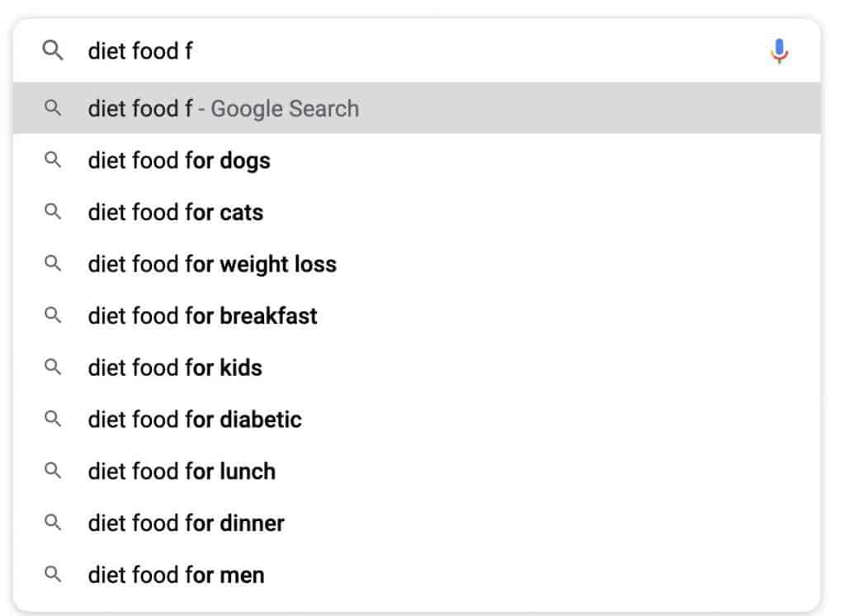
Task: Click the search icon beside 'diet food for breakfast'
Action: [x=53, y=316]
